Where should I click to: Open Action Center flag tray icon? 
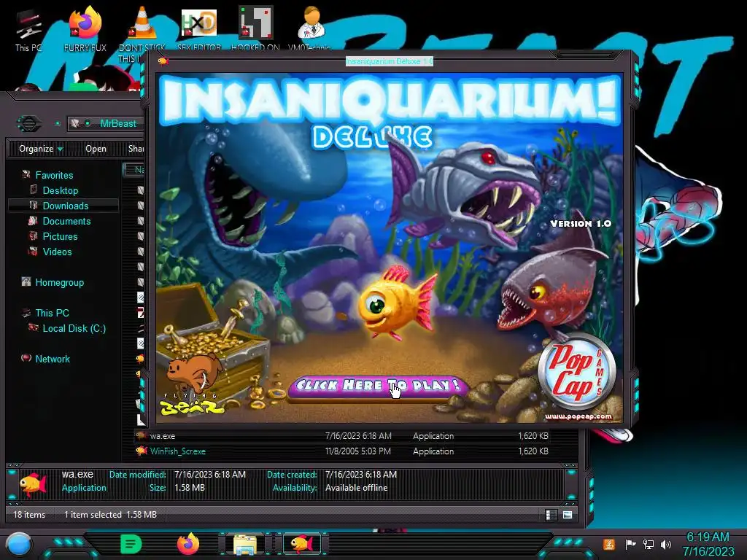click(630, 544)
